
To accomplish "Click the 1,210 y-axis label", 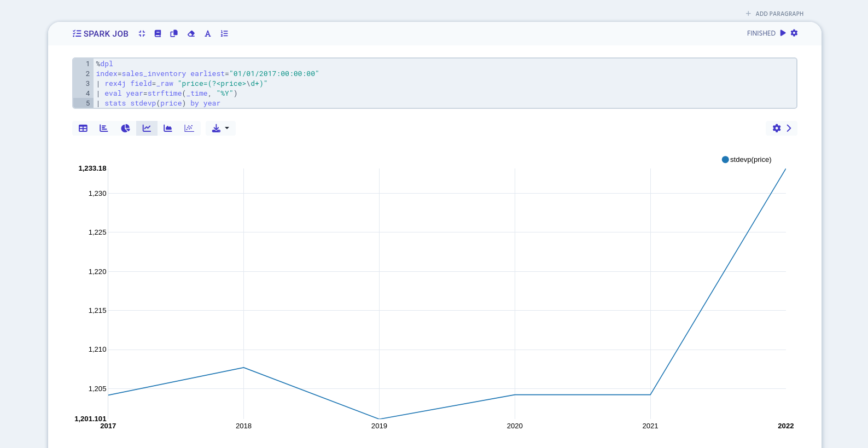I will (97, 350).
